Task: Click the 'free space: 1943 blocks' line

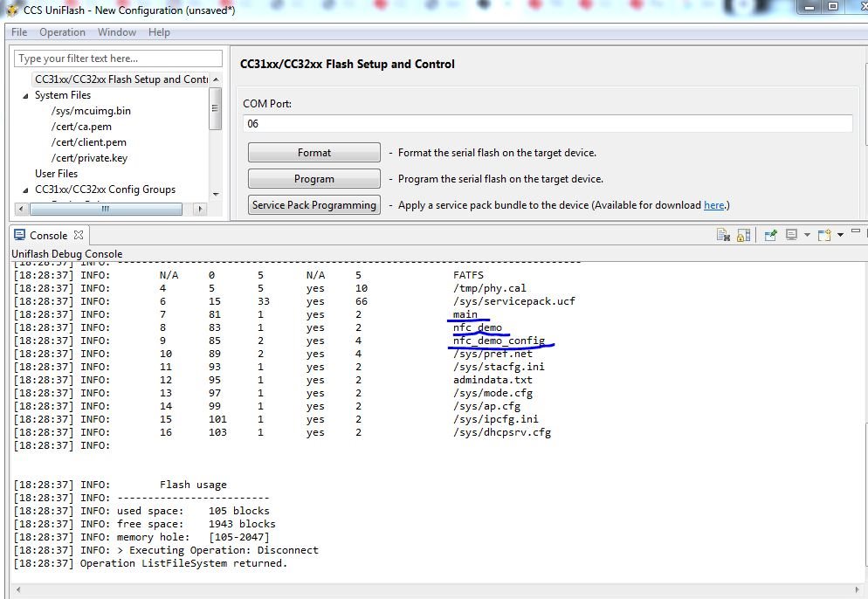Action: [x=196, y=524]
